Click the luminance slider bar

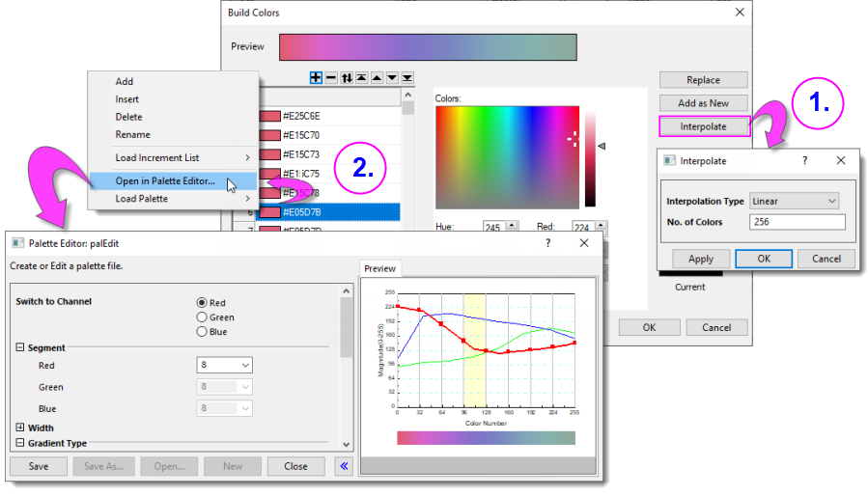click(590, 158)
